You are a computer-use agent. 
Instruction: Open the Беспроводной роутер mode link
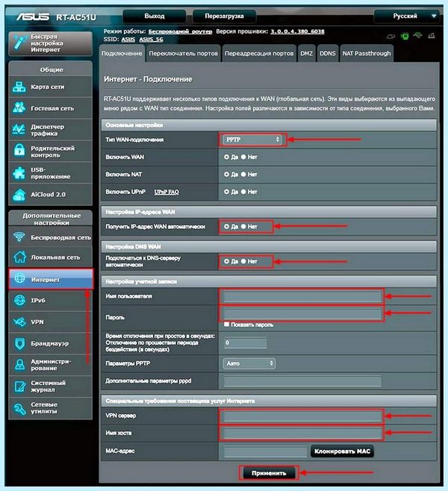click(x=180, y=31)
